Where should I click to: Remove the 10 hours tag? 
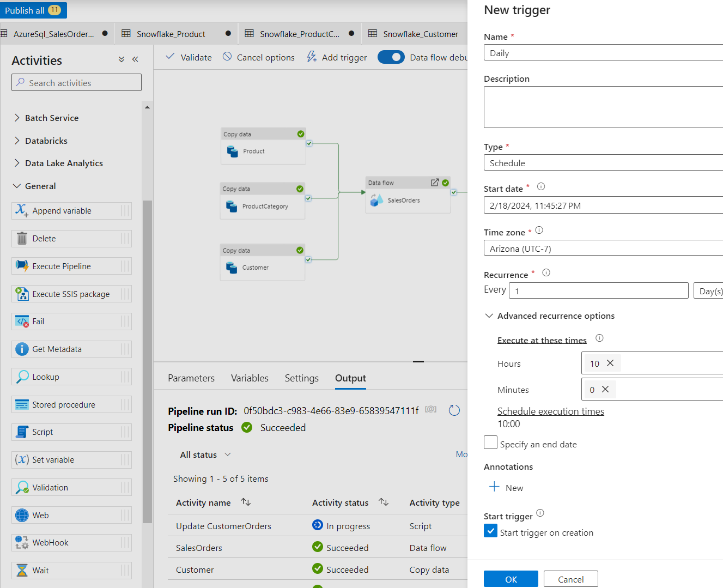point(610,363)
